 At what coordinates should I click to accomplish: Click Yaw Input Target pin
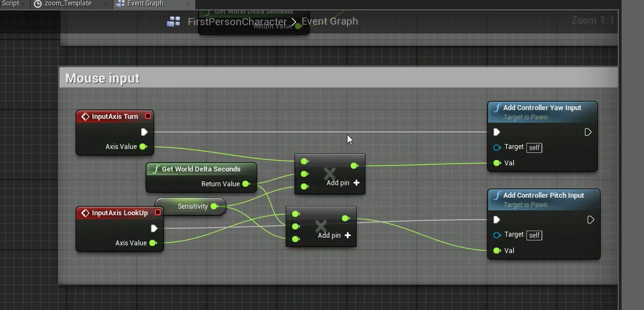pos(497,147)
